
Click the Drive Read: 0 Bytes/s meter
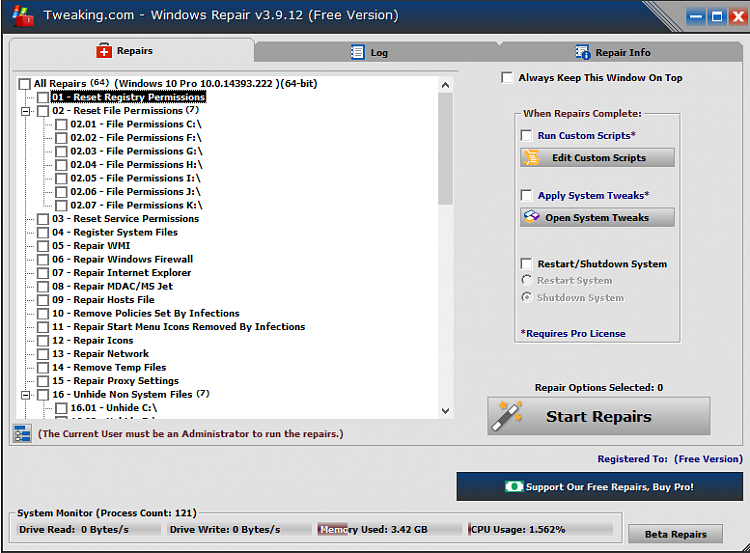[88, 529]
